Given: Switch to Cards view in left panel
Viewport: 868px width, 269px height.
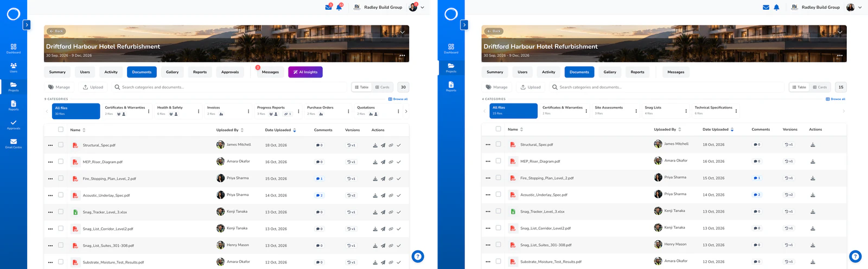Looking at the screenshot, I should (382, 87).
